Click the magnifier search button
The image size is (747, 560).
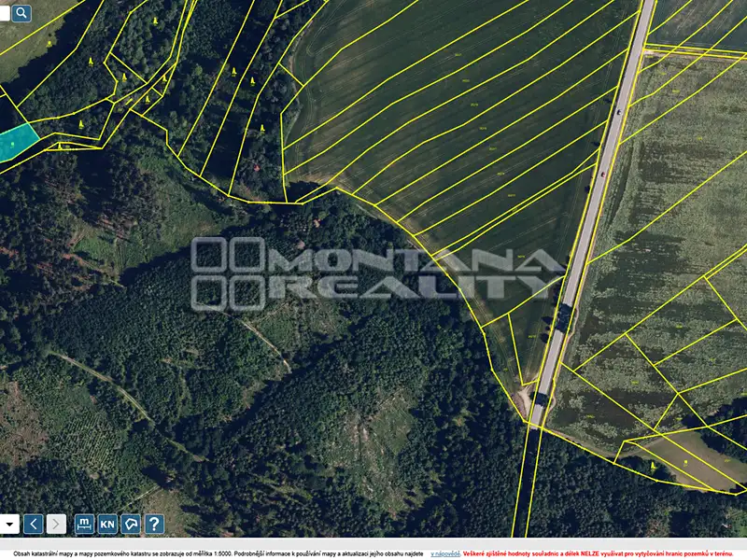[x=21, y=13]
